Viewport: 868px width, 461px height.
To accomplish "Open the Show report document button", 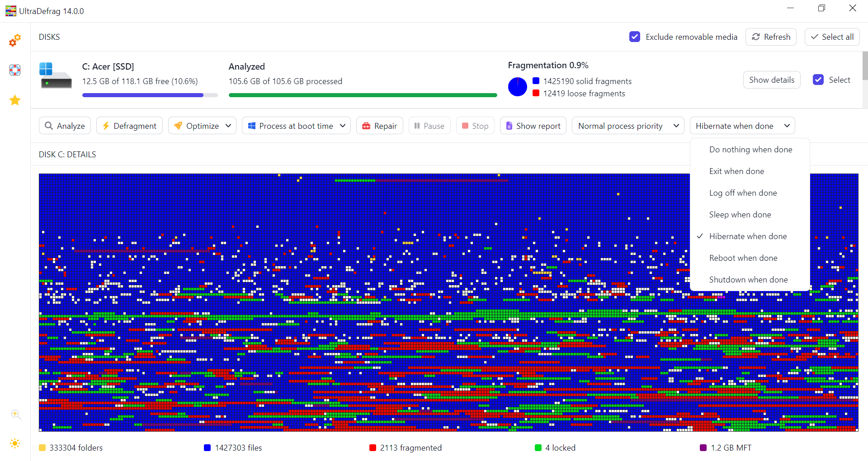I will click(x=533, y=126).
